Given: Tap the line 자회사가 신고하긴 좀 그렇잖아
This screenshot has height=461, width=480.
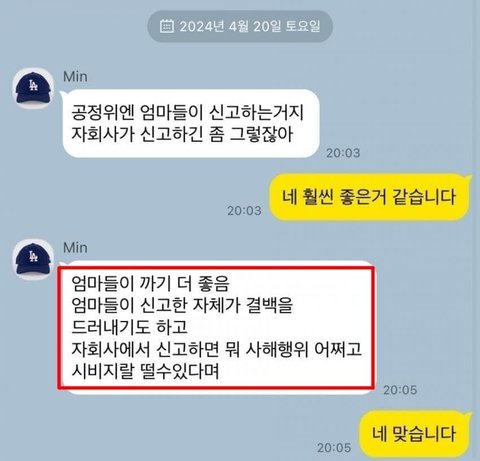Looking at the screenshot, I should pos(182,135).
